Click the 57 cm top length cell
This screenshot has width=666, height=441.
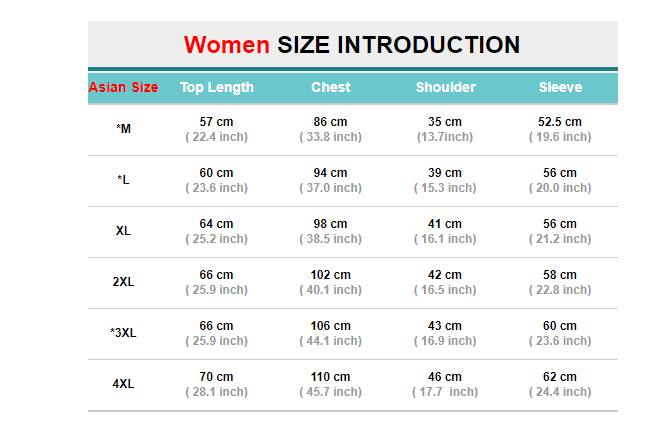(217, 122)
